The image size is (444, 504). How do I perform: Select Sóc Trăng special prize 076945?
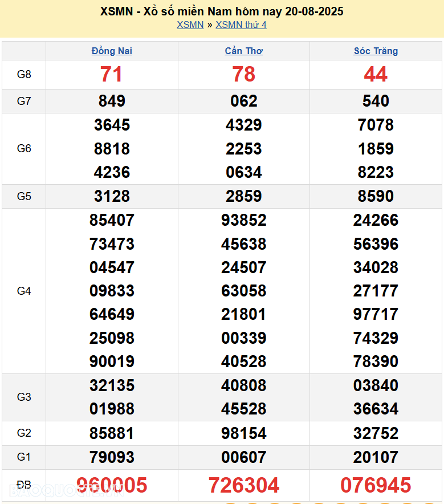[x=376, y=485]
